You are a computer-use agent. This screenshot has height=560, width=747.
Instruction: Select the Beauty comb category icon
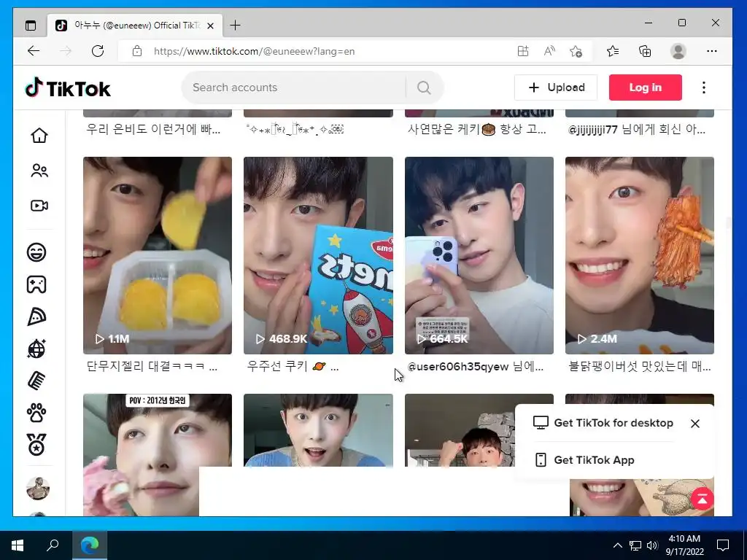(x=36, y=381)
